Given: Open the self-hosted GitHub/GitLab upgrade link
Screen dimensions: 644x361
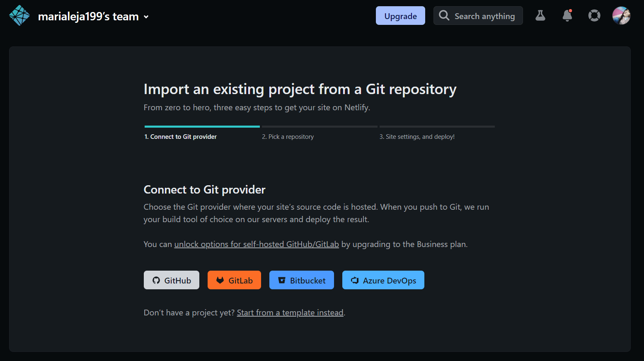Looking at the screenshot, I should point(256,244).
